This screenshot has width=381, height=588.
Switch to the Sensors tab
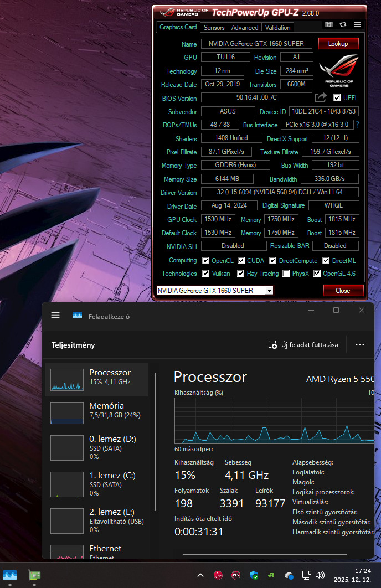(214, 27)
